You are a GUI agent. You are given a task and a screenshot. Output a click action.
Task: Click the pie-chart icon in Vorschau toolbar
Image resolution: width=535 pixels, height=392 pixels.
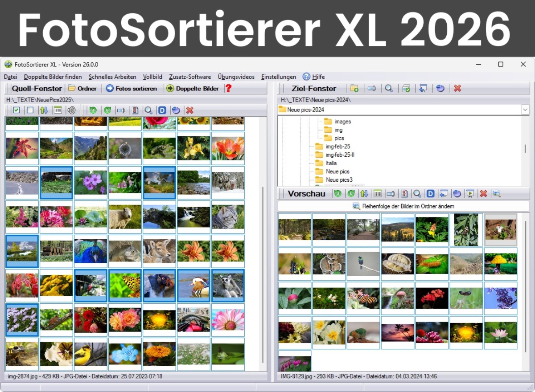[457, 193]
